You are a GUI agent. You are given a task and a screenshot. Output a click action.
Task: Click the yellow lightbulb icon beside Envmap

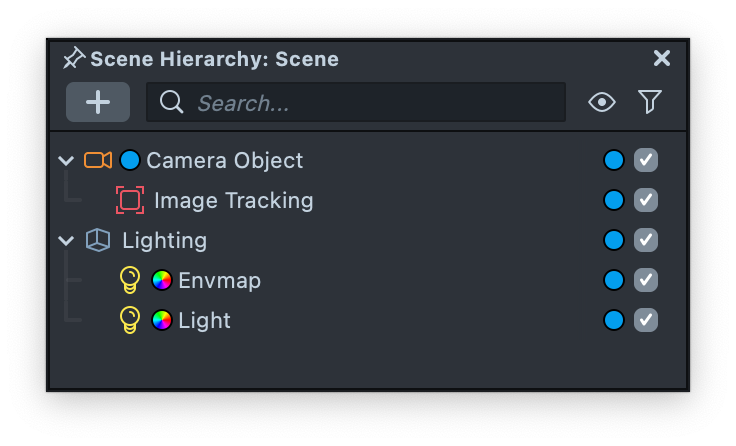130,280
